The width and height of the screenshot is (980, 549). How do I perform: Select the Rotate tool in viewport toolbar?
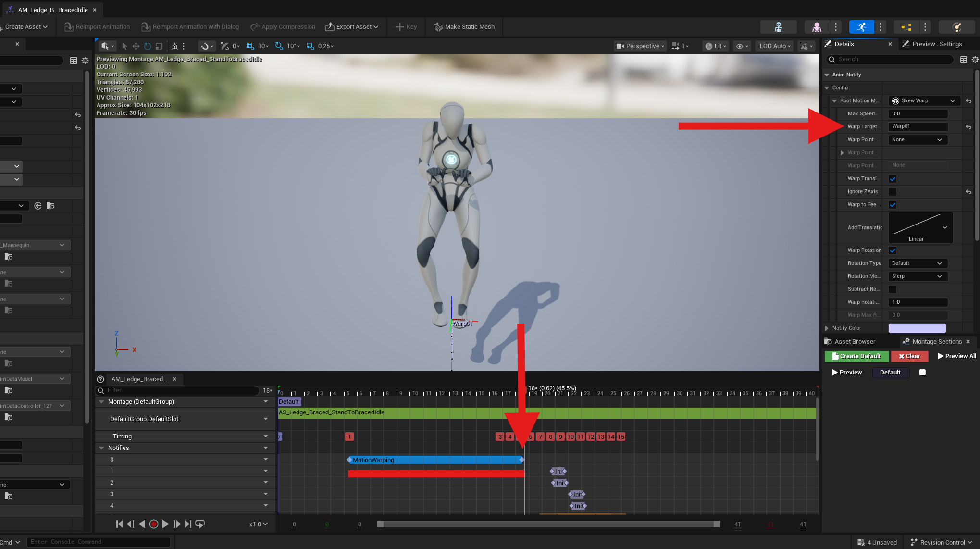tap(148, 46)
